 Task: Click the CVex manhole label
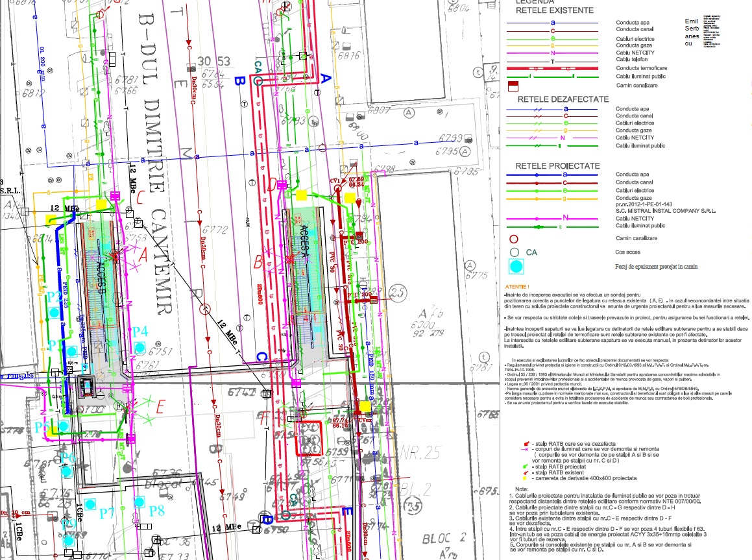(x=365, y=420)
